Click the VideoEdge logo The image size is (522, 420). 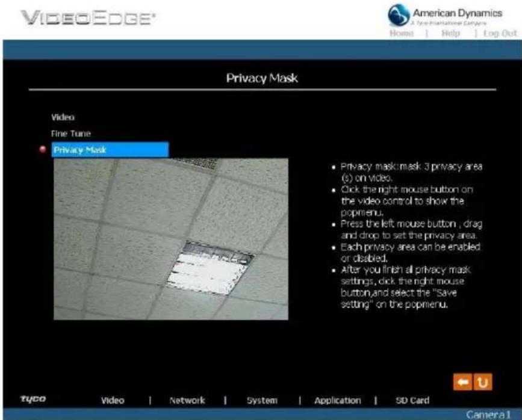point(88,17)
